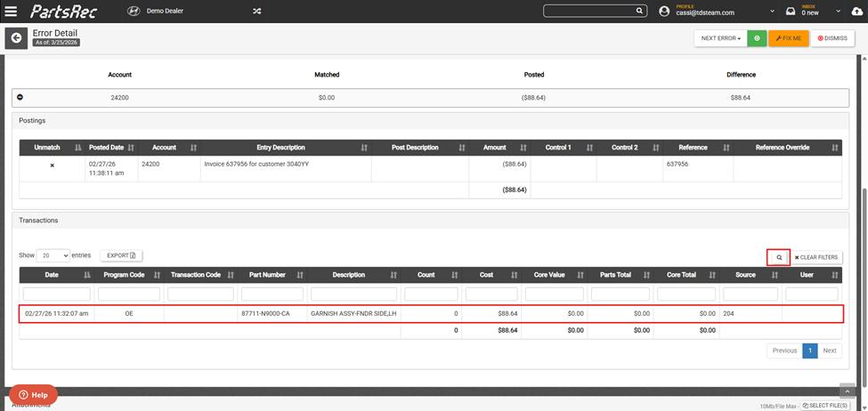Image resolution: width=868 pixels, height=411 pixels.
Task: Sort transactions by Date column
Action: [56, 275]
